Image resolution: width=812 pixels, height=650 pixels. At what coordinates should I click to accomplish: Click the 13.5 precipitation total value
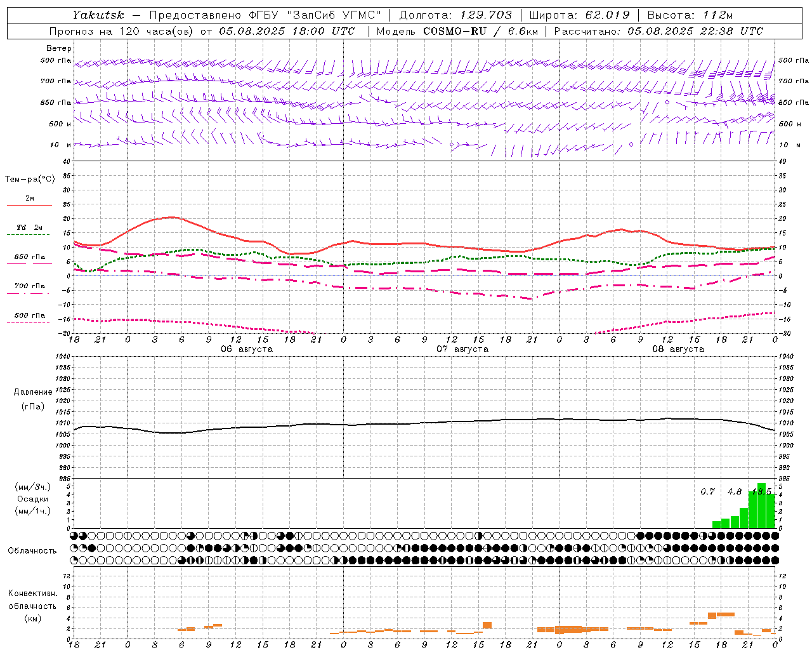click(x=761, y=492)
